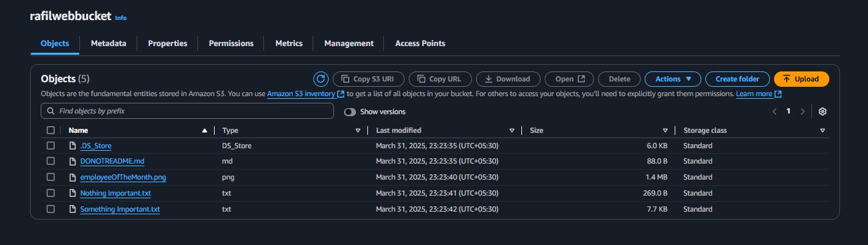Sort by Type column
The width and height of the screenshot is (868, 245).
coord(230,131)
